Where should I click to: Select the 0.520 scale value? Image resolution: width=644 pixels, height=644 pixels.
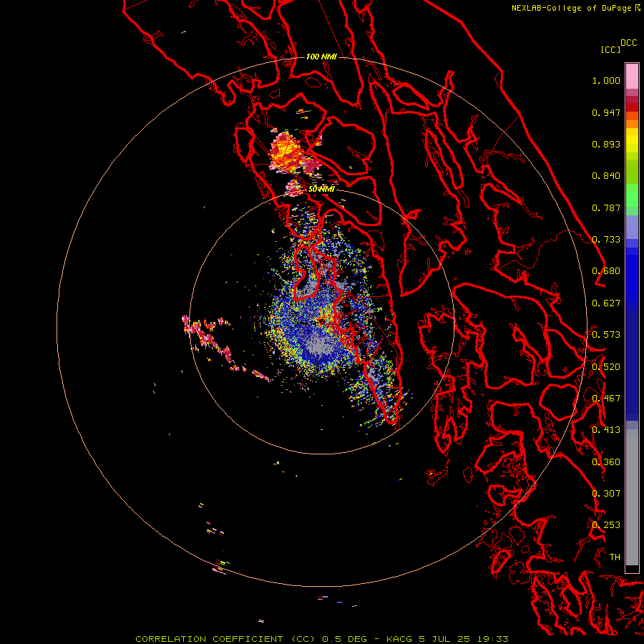click(606, 367)
